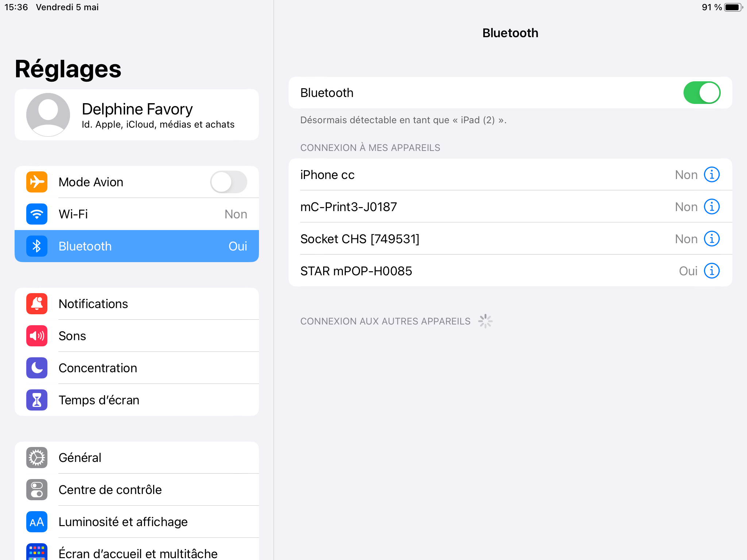Tap the Wi-Fi Non status value
747x560 pixels.
[x=236, y=214]
